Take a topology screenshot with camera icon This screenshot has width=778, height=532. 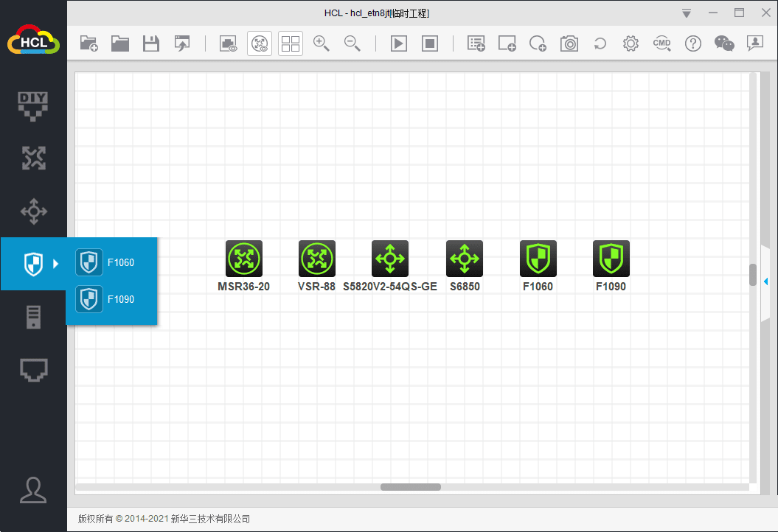coord(569,43)
